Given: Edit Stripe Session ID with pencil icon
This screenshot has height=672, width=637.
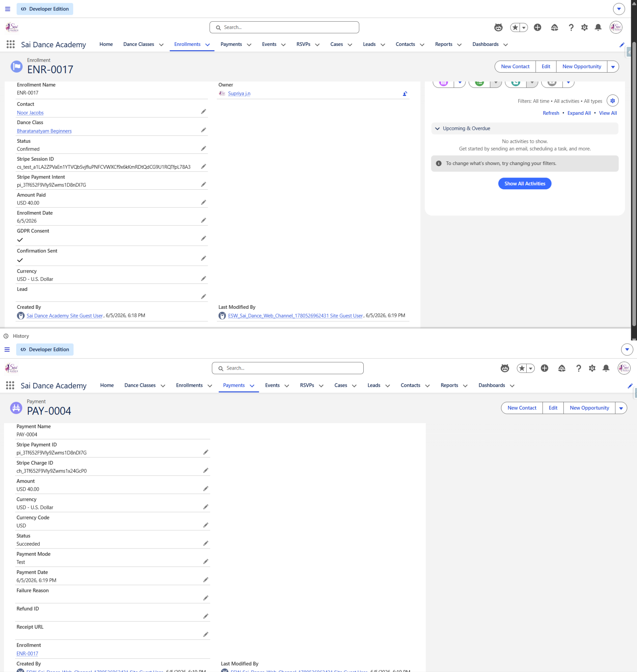Looking at the screenshot, I should [203, 166].
